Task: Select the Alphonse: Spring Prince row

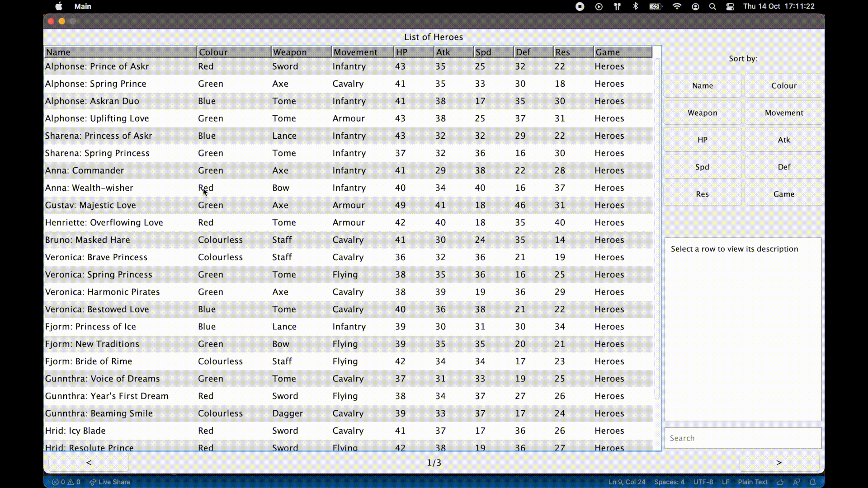Action: (349, 84)
